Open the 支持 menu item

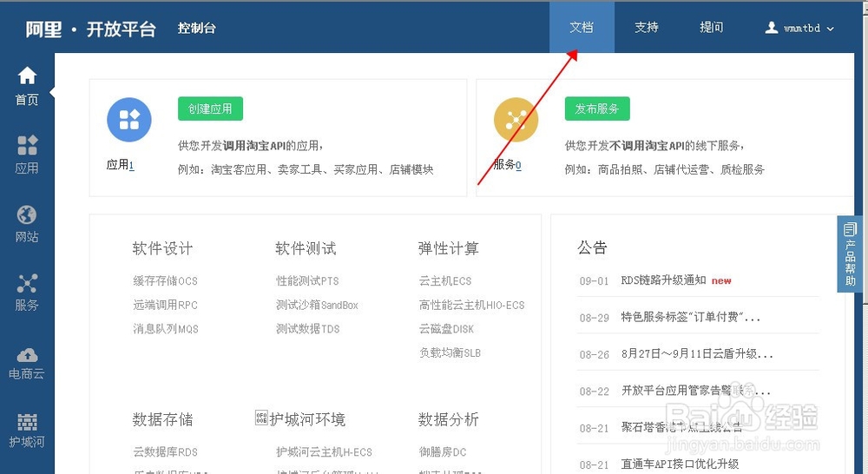point(646,27)
